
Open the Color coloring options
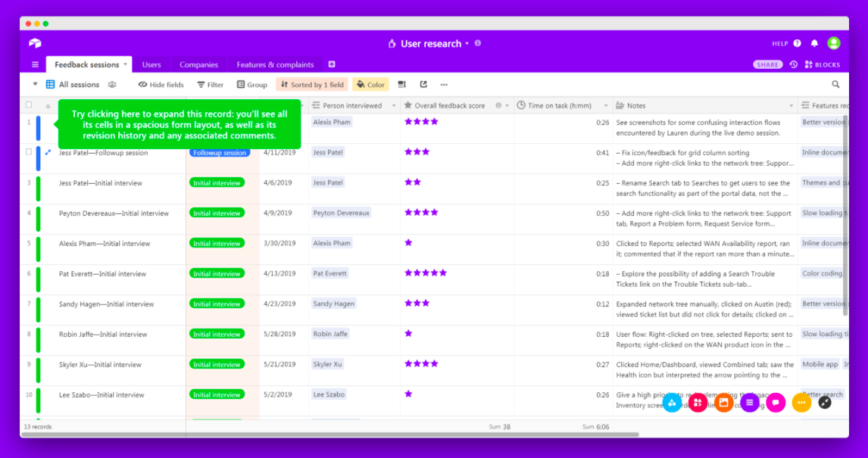tap(370, 84)
